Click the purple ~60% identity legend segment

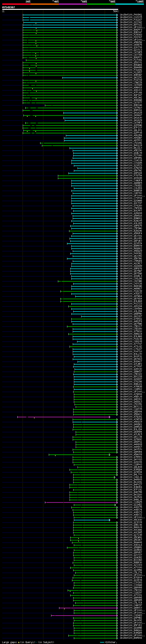[73, 4]
